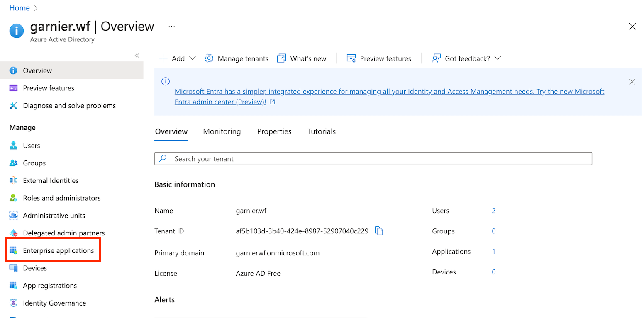Click the Groups icon in sidebar

pyautogui.click(x=13, y=163)
